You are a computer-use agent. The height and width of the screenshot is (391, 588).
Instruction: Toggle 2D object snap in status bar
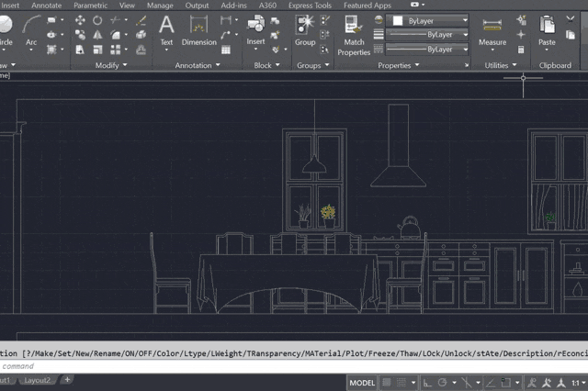pos(506,383)
